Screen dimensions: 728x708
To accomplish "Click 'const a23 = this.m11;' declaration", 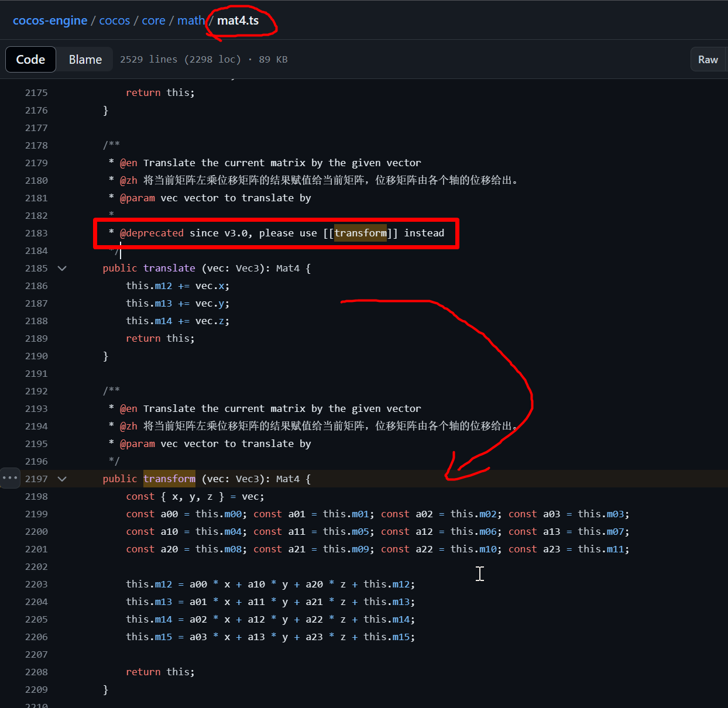I will (569, 549).
